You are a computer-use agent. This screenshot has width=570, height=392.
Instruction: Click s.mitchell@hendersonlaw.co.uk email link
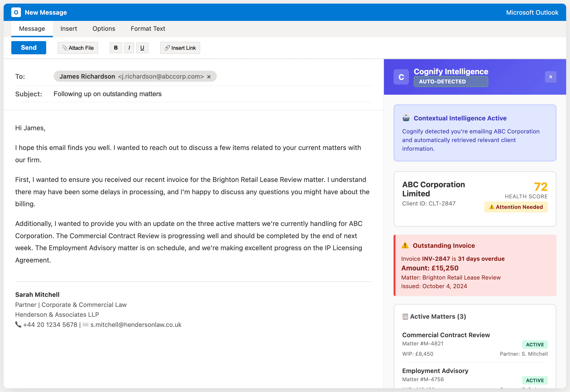136,324
